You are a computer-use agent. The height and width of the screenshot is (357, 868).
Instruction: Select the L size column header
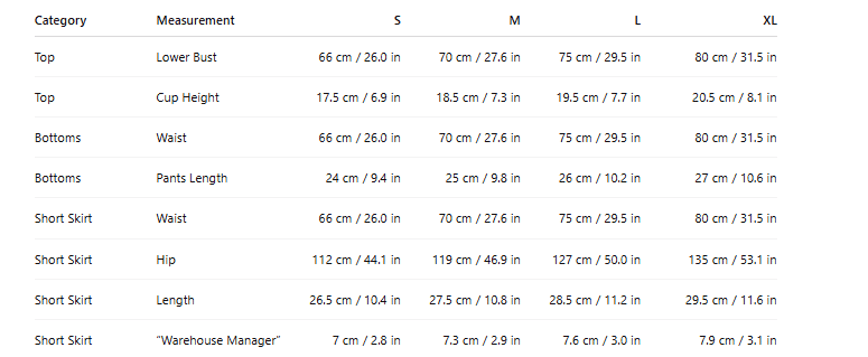(x=637, y=21)
